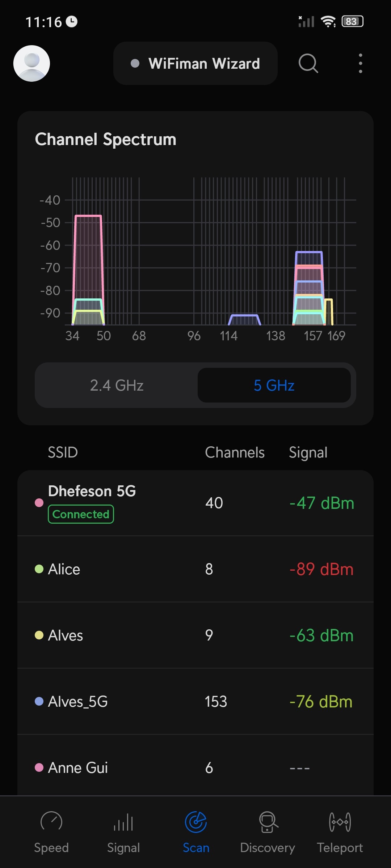Open the Dhefeson 5G network row

click(195, 503)
